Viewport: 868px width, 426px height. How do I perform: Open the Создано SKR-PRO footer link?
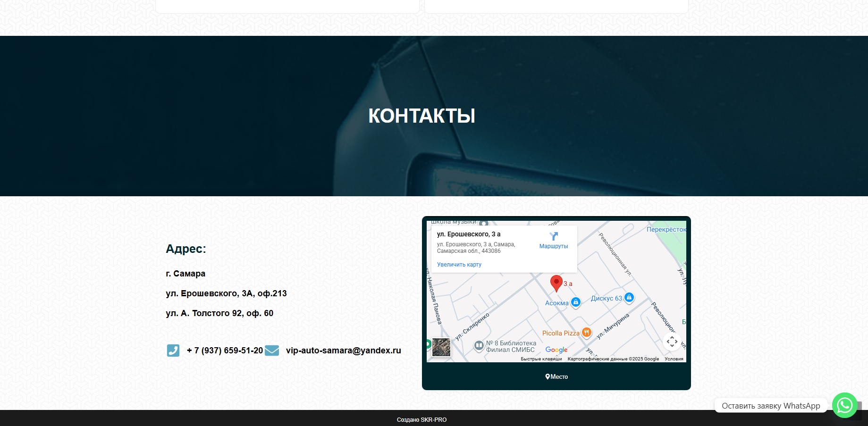click(x=421, y=419)
